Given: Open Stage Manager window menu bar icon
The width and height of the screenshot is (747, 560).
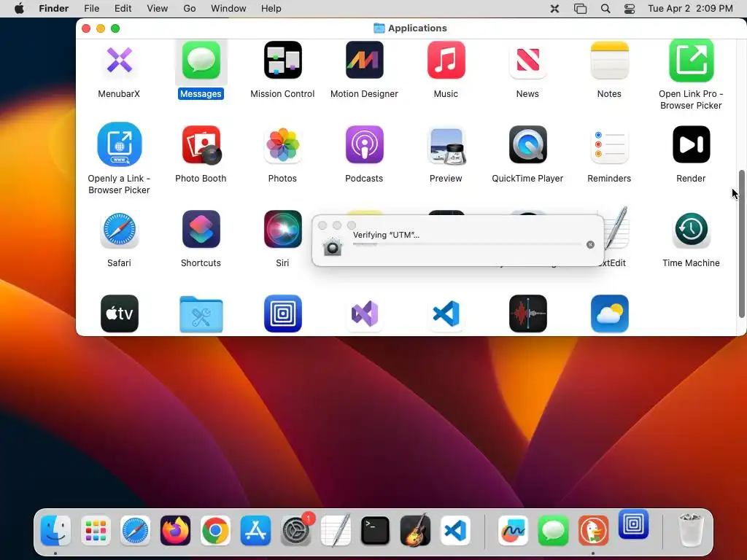Looking at the screenshot, I should tap(580, 9).
